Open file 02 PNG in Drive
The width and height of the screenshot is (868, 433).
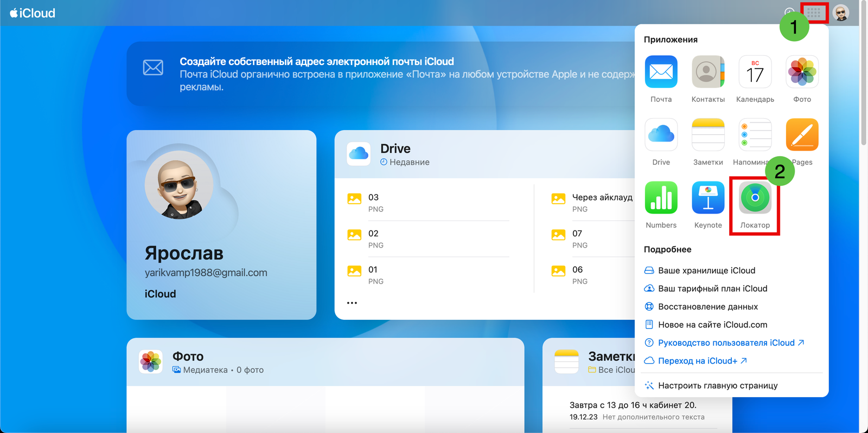(x=428, y=239)
